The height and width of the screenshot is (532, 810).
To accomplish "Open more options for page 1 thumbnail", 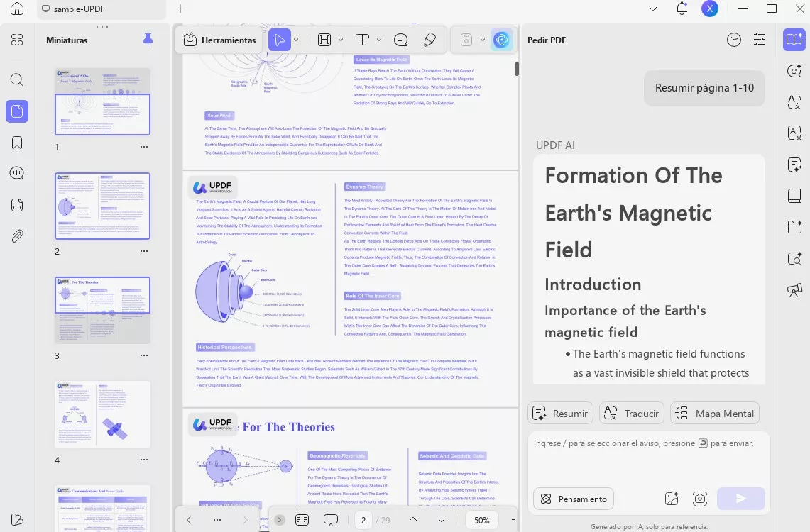I will [144, 147].
